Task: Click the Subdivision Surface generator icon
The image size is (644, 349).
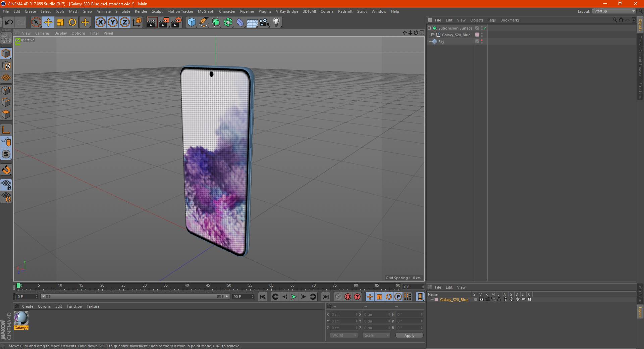Action: tap(216, 22)
